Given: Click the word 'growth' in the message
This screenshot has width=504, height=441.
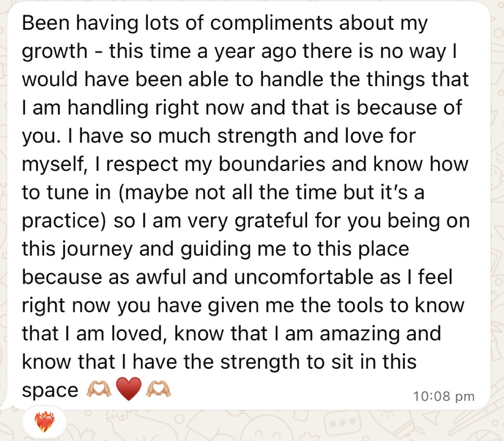Looking at the screenshot, I should (55, 52).
